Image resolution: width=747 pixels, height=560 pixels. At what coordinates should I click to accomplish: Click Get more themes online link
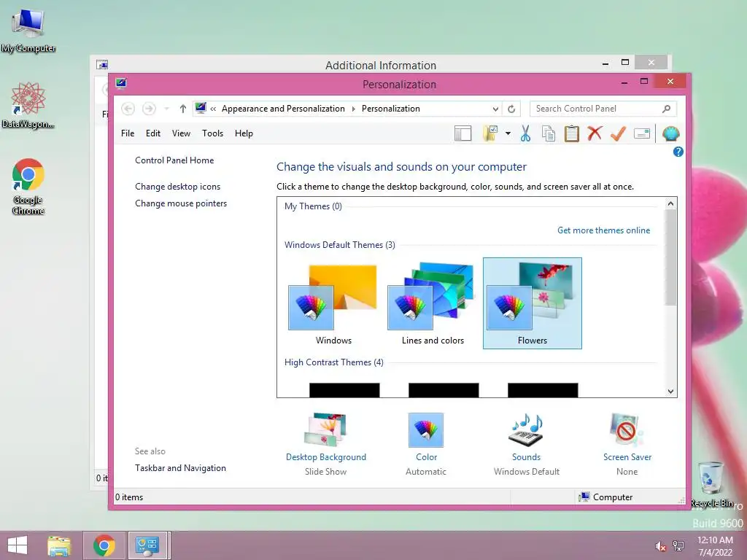click(x=603, y=230)
